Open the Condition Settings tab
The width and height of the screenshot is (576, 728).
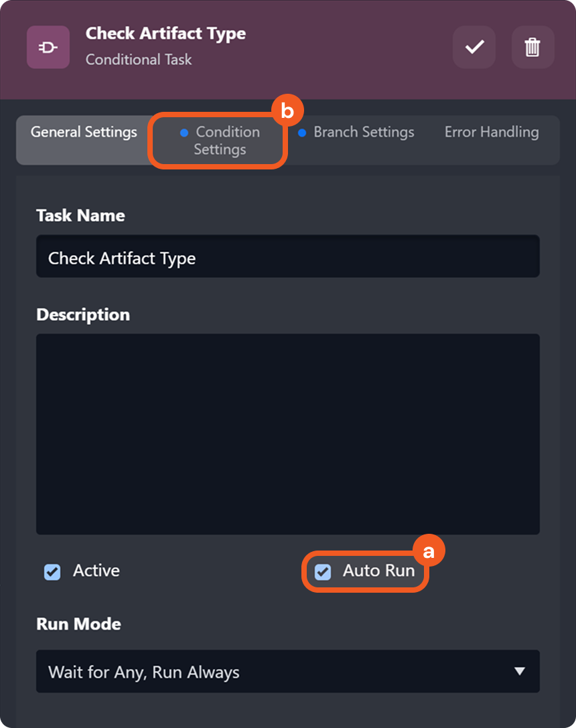tap(221, 141)
